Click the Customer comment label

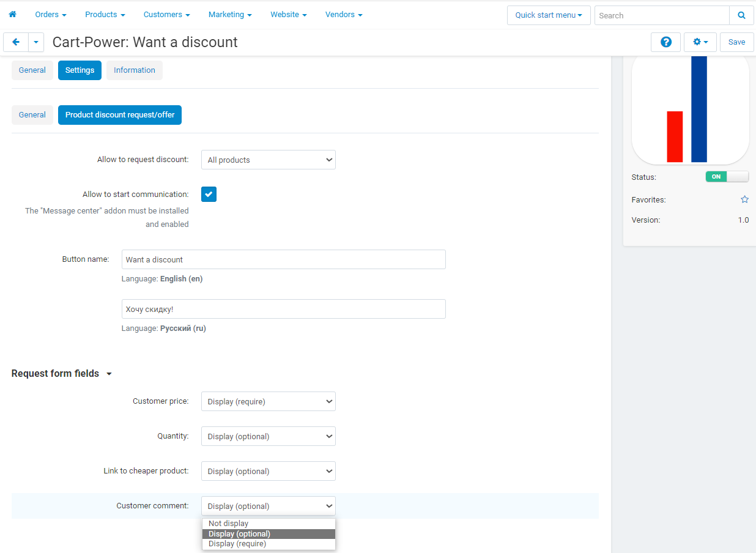point(152,506)
